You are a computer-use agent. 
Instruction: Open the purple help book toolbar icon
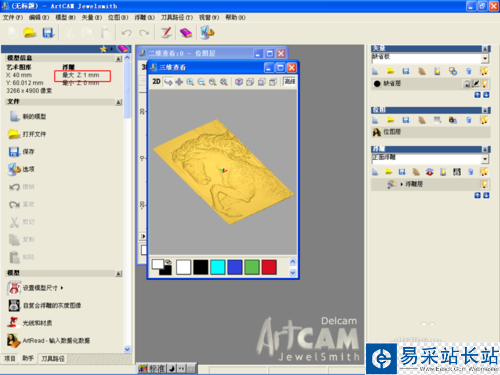coord(186,33)
